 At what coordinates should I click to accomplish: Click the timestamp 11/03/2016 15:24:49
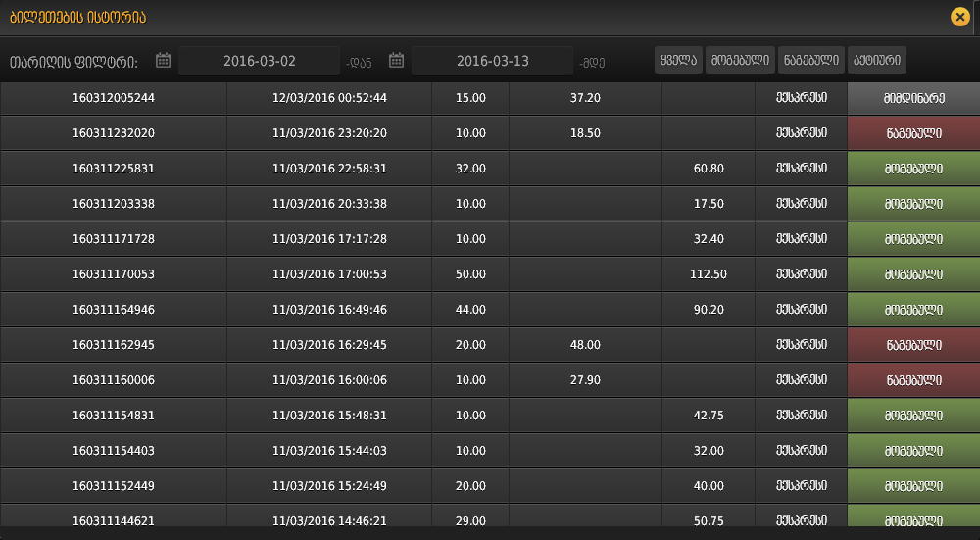pyautogui.click(x=329, y=486)
